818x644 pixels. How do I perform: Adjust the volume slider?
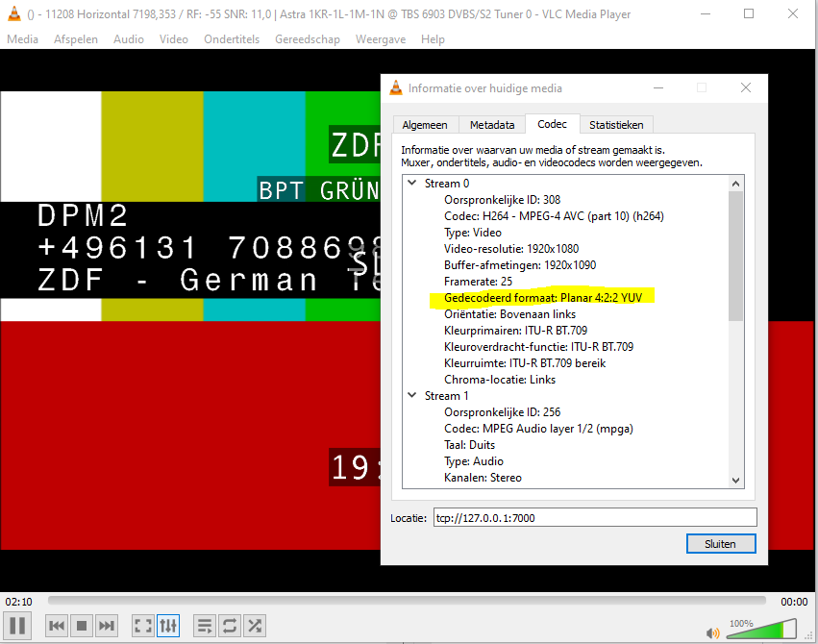coord(764,631)
